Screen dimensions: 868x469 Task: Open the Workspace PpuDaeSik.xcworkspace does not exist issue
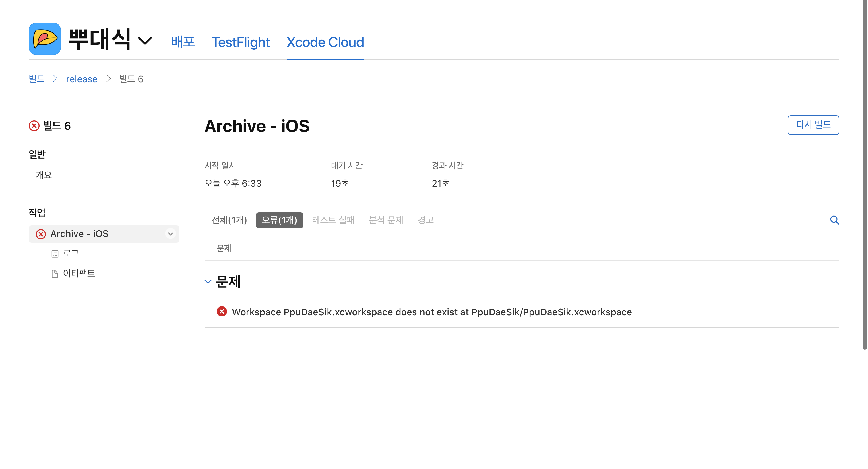tap(432, 312)
